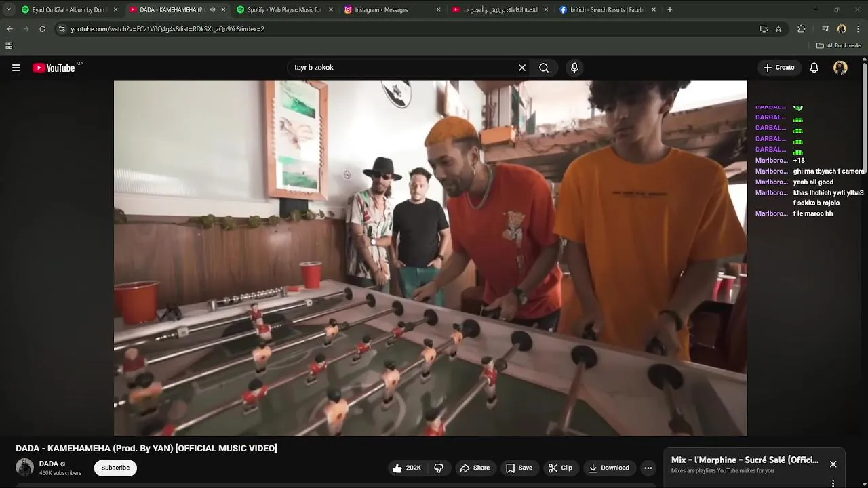This screenshot has width=868, height=488.
Task: Open the Chrome profile avatar
Action: (x=842, y=28)
